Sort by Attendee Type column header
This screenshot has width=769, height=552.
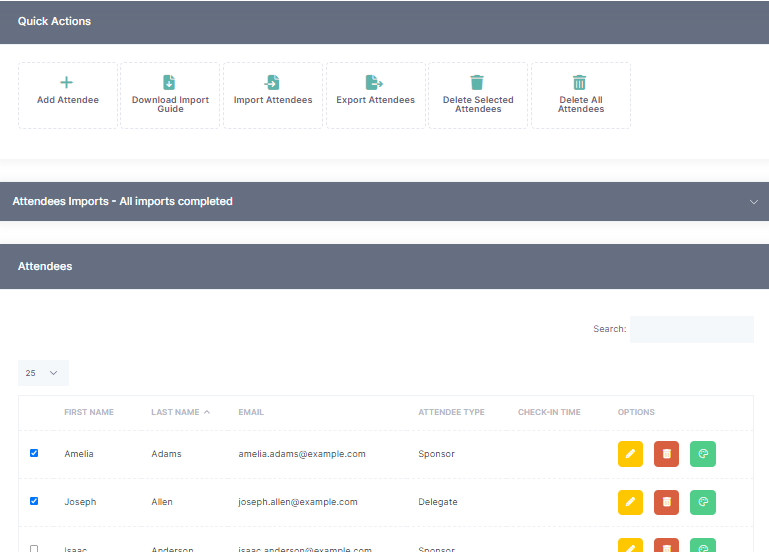(x=451, y=412)
